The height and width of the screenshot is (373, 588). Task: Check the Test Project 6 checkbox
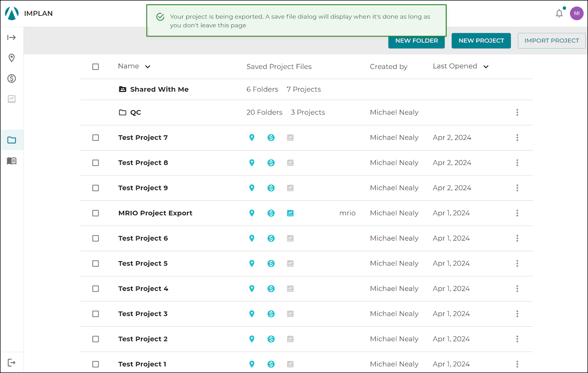click(96, 238)
